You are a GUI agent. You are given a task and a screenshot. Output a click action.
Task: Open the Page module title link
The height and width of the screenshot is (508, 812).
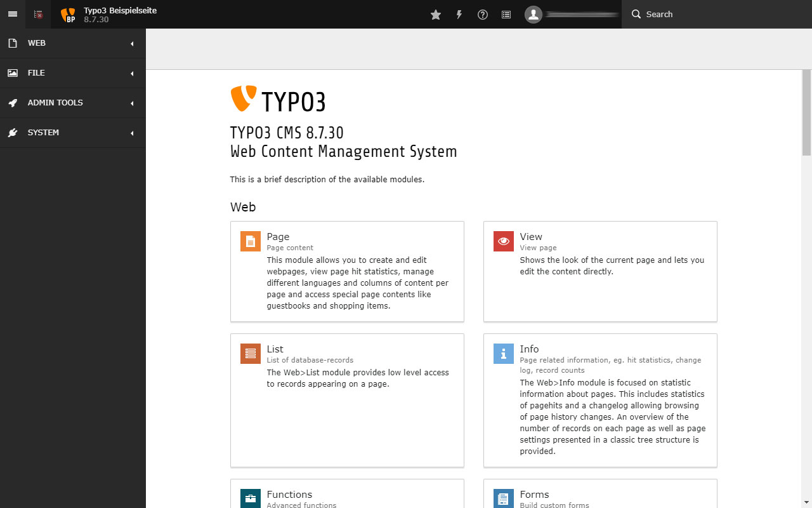pos(278,236)
